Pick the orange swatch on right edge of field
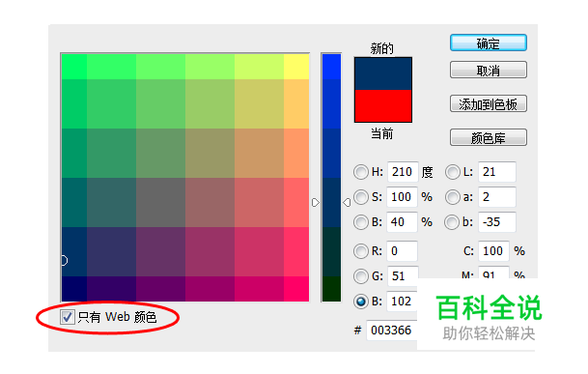Image resolution: width=588 pixels, height=374 pixels. [x=296, y=154]
